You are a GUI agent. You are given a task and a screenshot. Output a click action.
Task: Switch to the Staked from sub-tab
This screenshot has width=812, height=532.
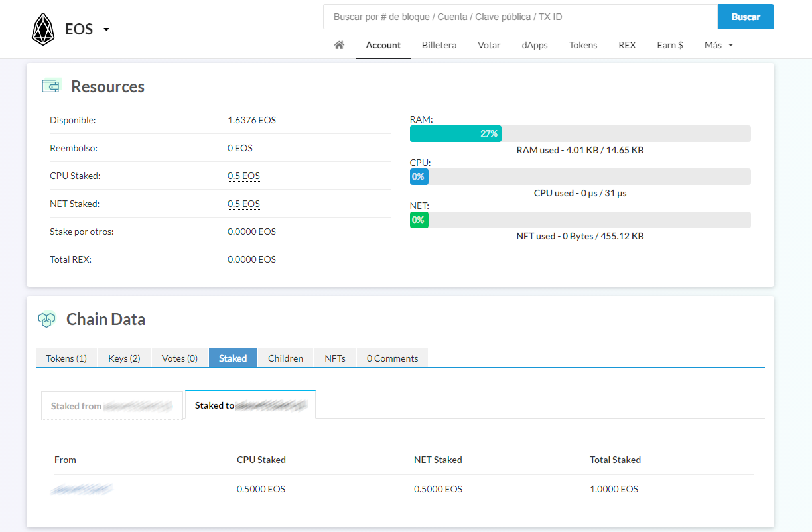pos(111,405)
